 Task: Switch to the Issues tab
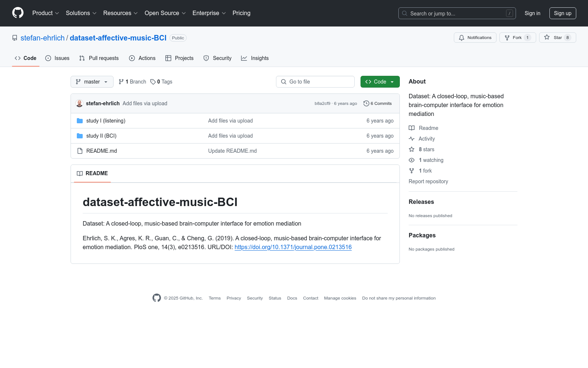[57, 58]
